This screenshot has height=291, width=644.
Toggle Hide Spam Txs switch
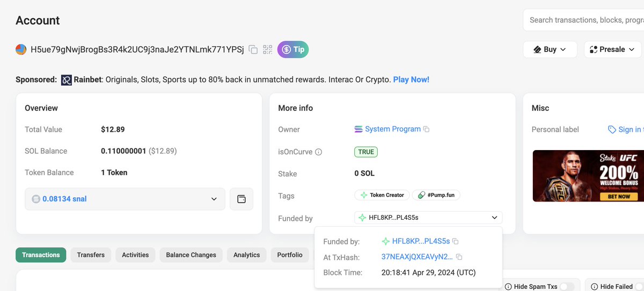566,287
